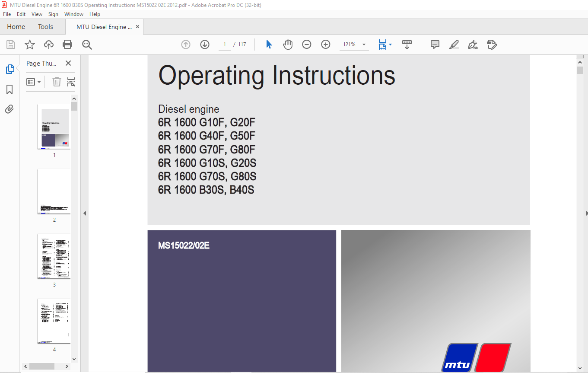Click thumbnail panel scroll down arrow
Viewport: 588px width, 373px height.
coord(74,359)
